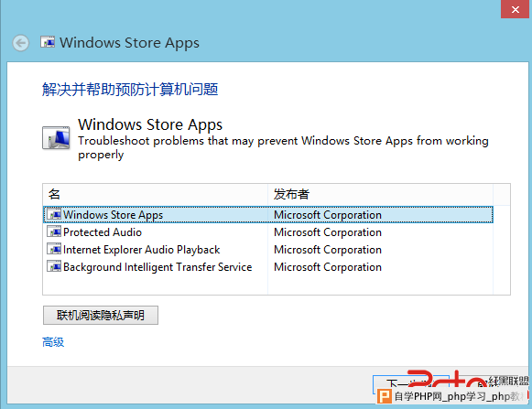Click Microsoft Corporation publisher for Protected Audio
This screenshot has height=409, width=532.
(328, 232)
